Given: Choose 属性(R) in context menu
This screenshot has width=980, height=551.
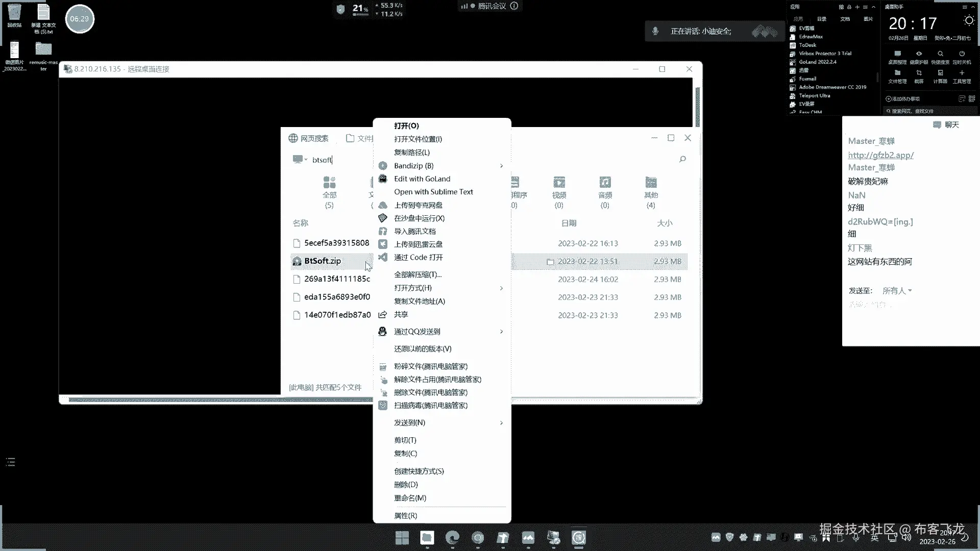Looking at the screenshot, I should pyautogui.click(x=405, y=516).
